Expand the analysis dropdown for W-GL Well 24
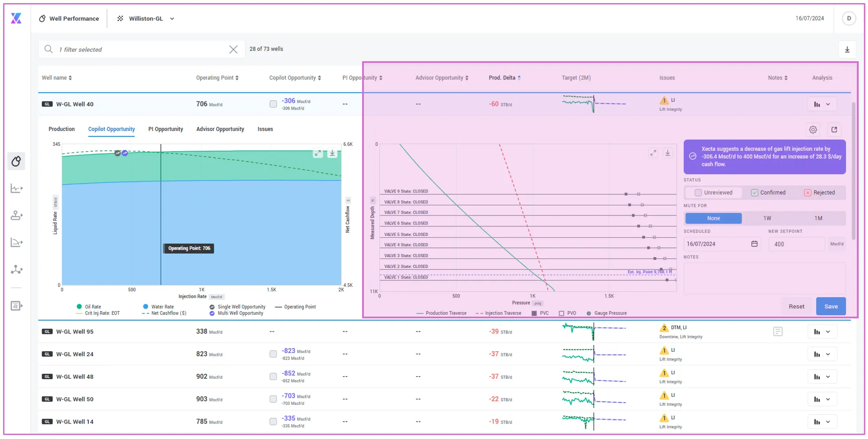The width and height of the screenshot is (868, 439). [x=822, y=354]
